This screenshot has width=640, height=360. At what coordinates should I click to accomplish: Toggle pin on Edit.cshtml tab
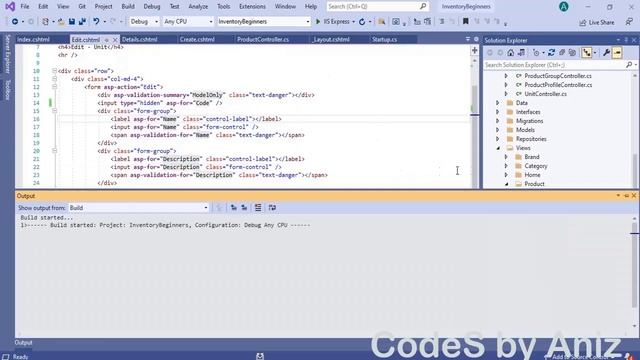pos(107,40)
